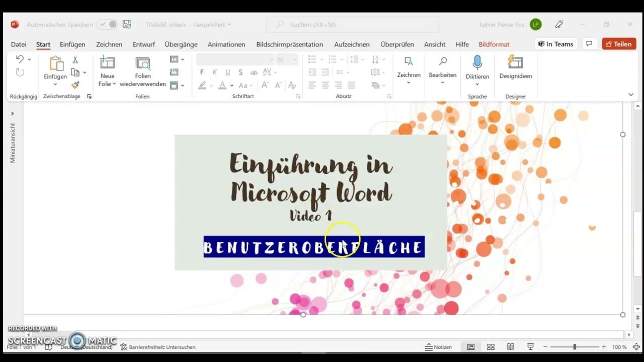Switch to the Entwurf tab
The image size is (644, 362).
[x=144, y=44]
